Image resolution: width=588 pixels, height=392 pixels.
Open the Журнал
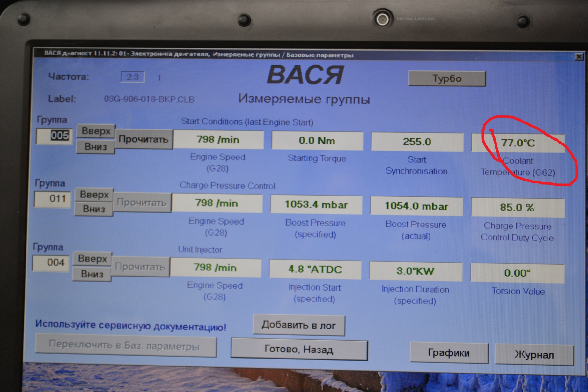click(x=534, y=354)
